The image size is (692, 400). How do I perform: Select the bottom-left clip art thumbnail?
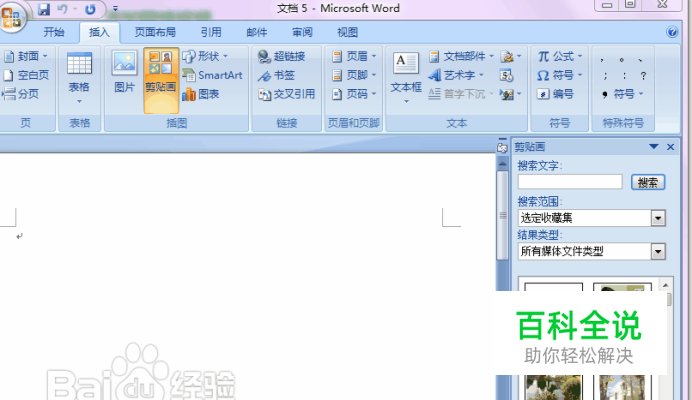553,388
